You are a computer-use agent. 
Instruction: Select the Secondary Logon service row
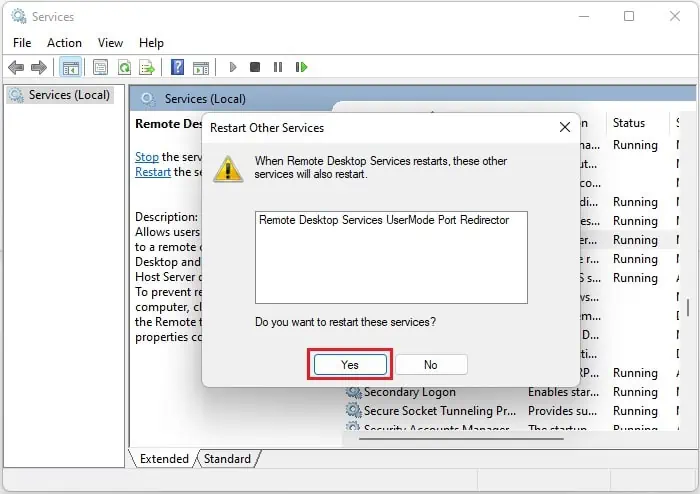point(512,392)
